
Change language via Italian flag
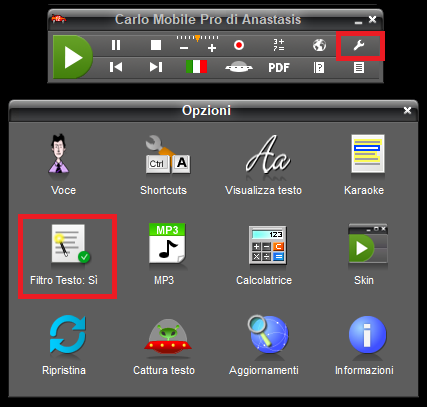[196, 67]
